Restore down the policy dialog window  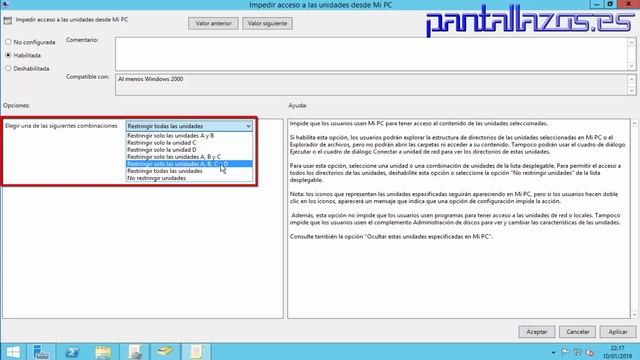tap(610, 4)
